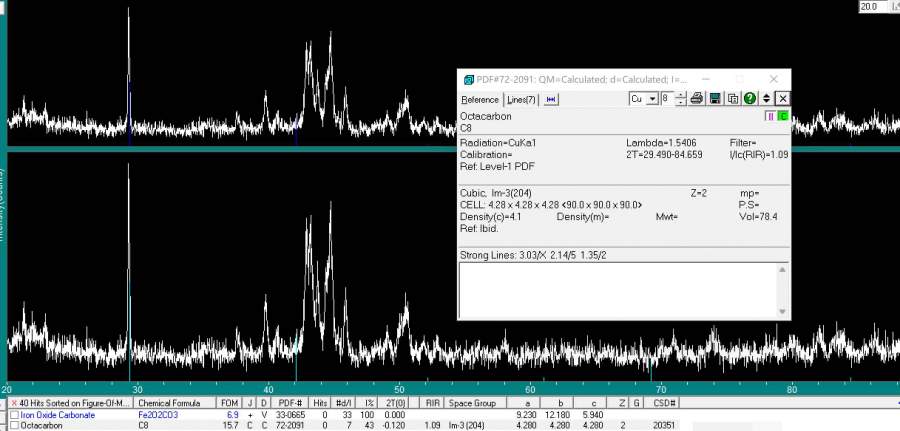Check the Octacarbon phase checkbox
This screenshot has width=900, height=431.
(x=15, y=425)
